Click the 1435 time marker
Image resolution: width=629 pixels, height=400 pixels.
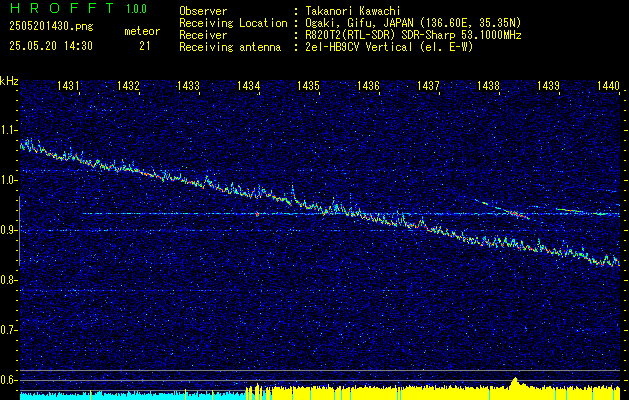[308, 85]
